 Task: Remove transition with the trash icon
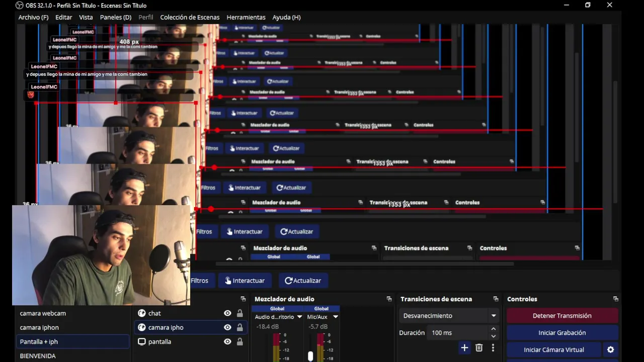[x=479, y=347]
